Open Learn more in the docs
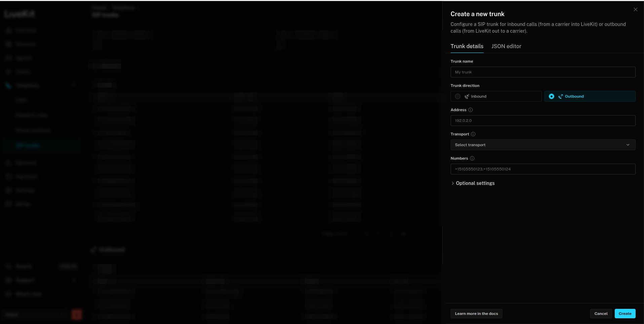This screenshot has width=644, height=324. (x=476, y=314)
